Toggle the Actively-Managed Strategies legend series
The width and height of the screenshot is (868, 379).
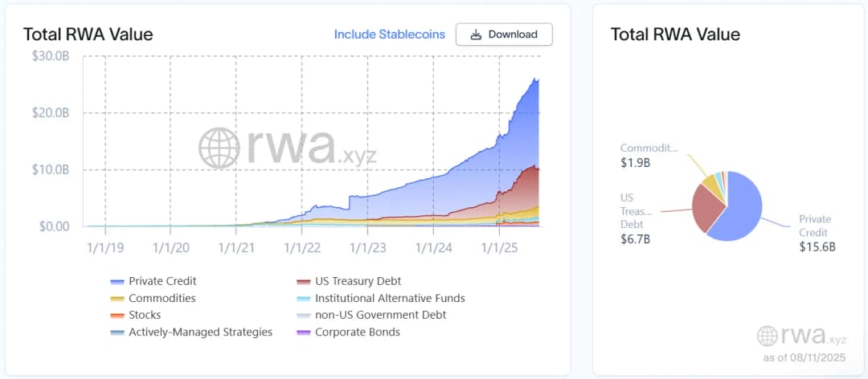(200, 332)
